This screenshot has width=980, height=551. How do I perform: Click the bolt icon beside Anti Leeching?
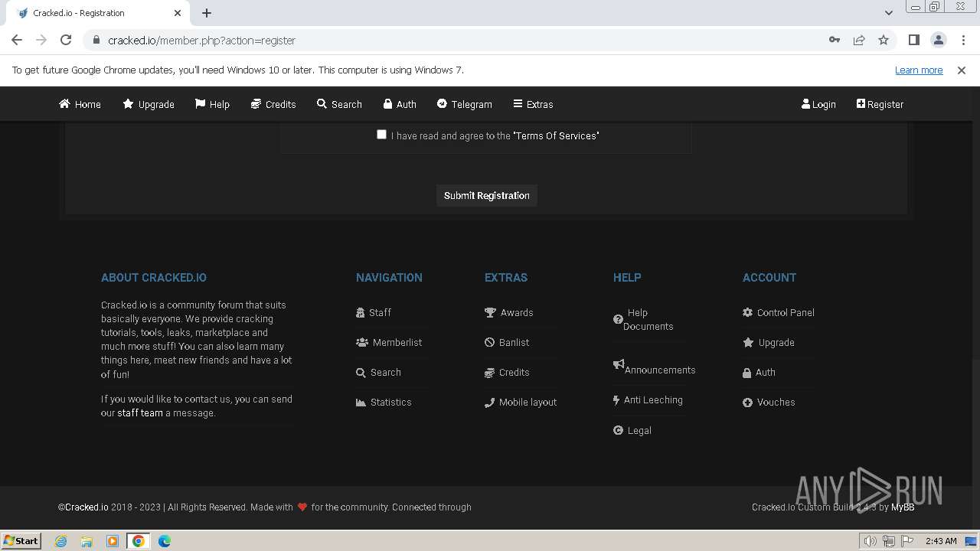[x=616, y=399]
